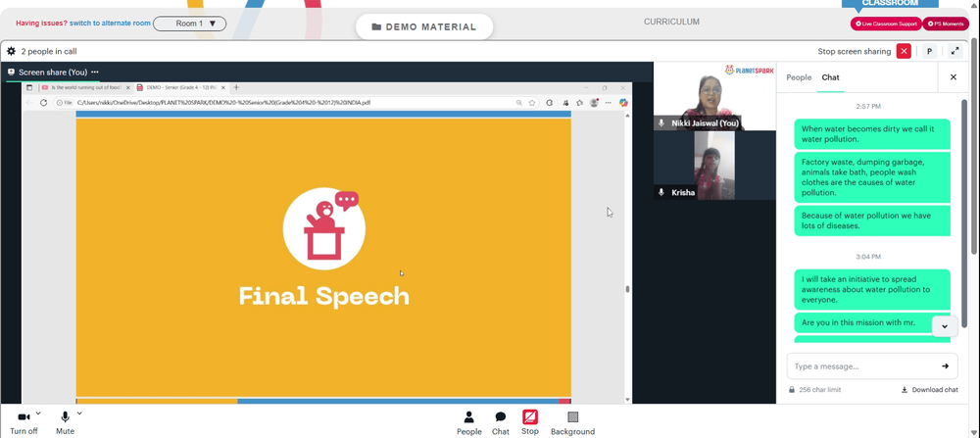The width and height of the screenshot is (980, 438).
Task: Click the 'Final Speech' slide heading
Action: (x=323, y=296)
